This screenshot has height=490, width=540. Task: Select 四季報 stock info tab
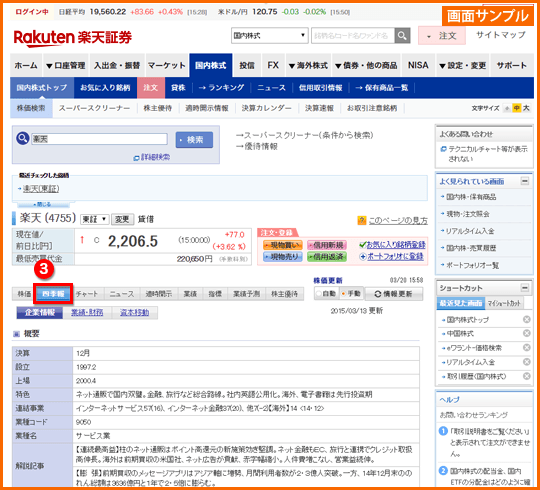(53, 294)
